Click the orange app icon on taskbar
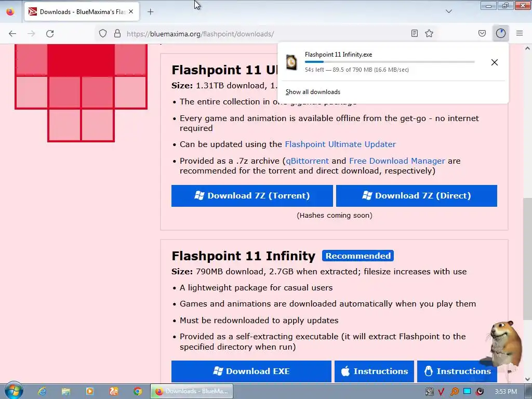 (114, 391)
